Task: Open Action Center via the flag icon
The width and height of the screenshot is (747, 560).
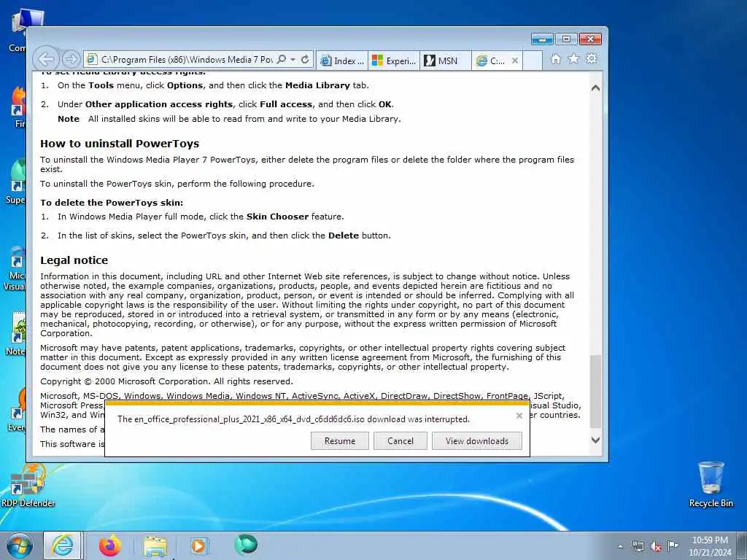Action: tap(673, 545)
